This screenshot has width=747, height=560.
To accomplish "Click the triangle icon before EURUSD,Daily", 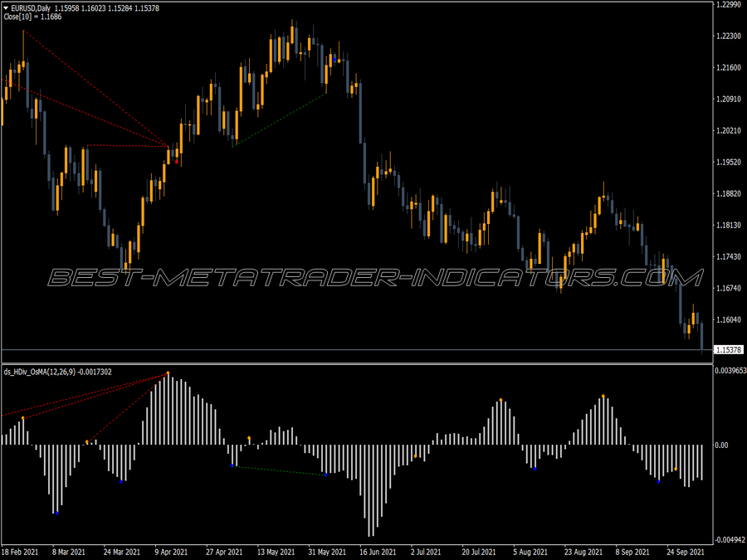I will (6, 8).
